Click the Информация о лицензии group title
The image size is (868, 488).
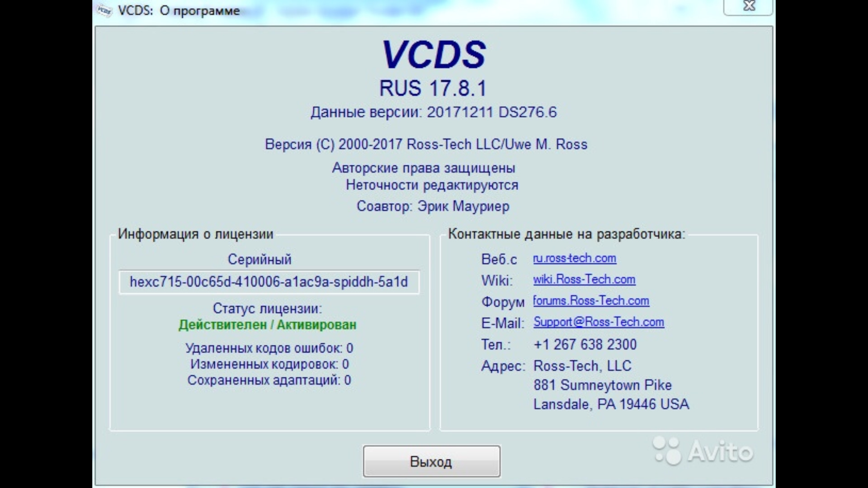point(195,234)
